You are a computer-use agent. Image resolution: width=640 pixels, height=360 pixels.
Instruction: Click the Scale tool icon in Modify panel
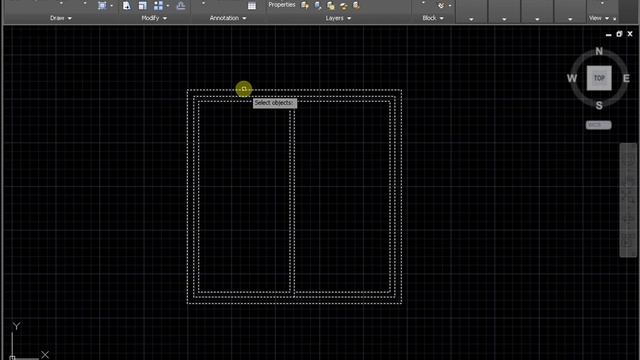(x=142, y=5)
